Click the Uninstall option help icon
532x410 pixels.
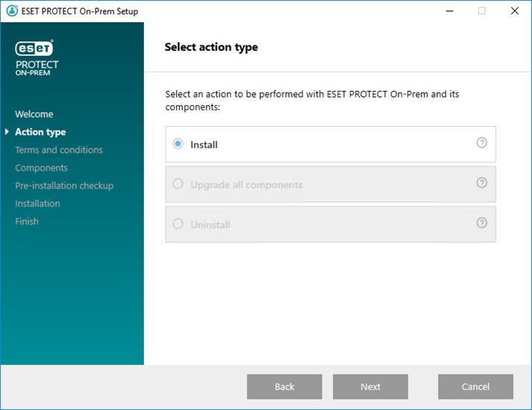[x=481, y=223]
